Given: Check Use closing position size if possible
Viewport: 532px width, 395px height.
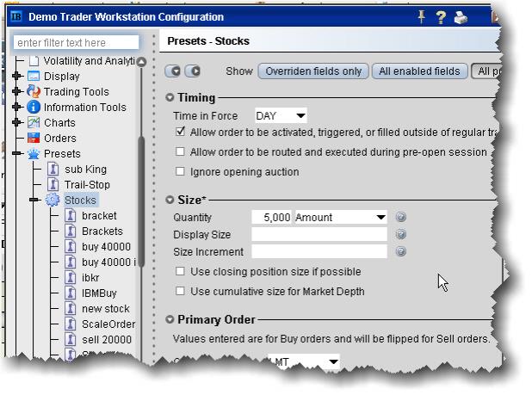Looking at the screenshot, I should pyautogui.click(x=180, y=272).
